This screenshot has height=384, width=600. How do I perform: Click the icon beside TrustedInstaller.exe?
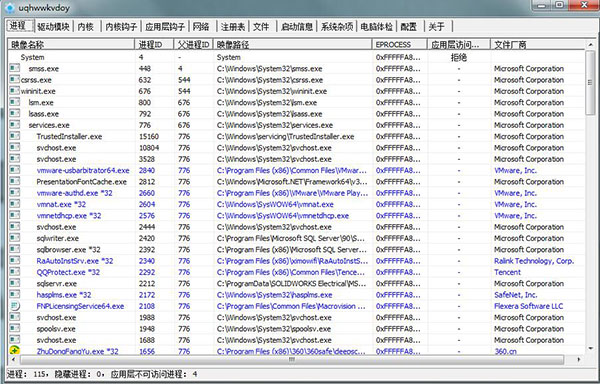(x=15, y=136)
